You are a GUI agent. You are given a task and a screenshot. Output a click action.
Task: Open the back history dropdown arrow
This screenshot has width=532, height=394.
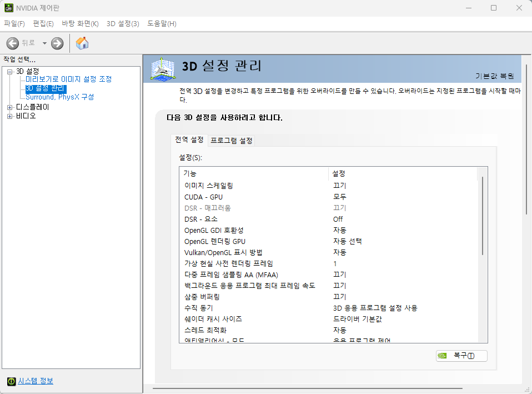point(44,43)
